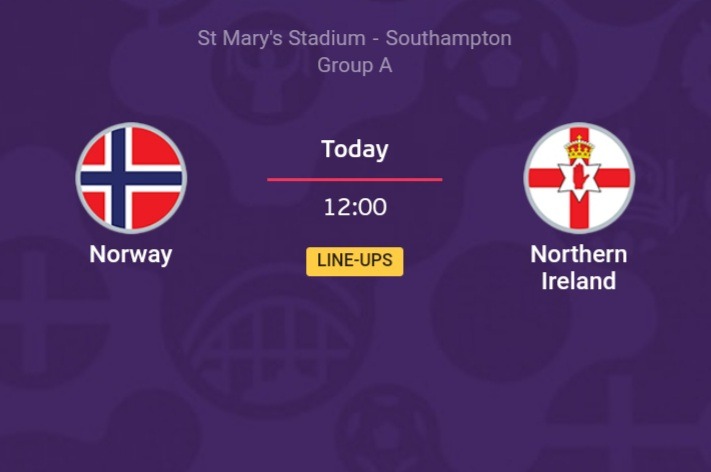The height and width of the screenshot is (472, 711).
Task: Select the Norway team name
Action: click(x=131, y=254)
